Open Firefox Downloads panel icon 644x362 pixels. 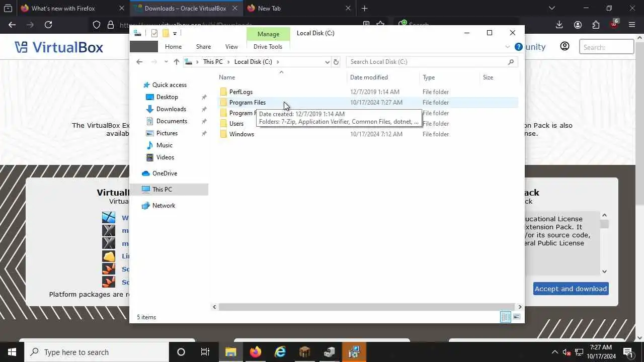[x=559, y=25]
